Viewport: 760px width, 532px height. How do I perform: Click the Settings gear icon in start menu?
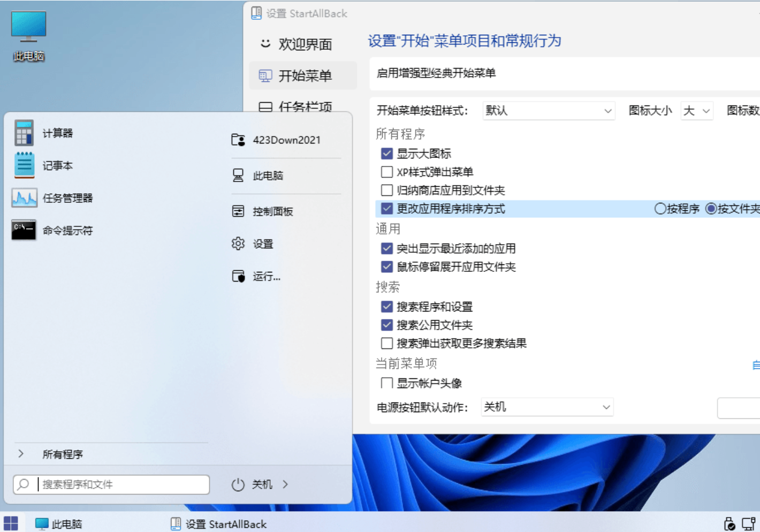pyautogui.click(x=238, y=244)
